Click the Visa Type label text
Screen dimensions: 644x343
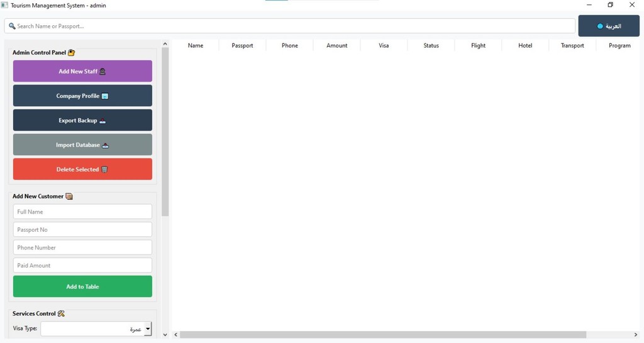[25, 328]
